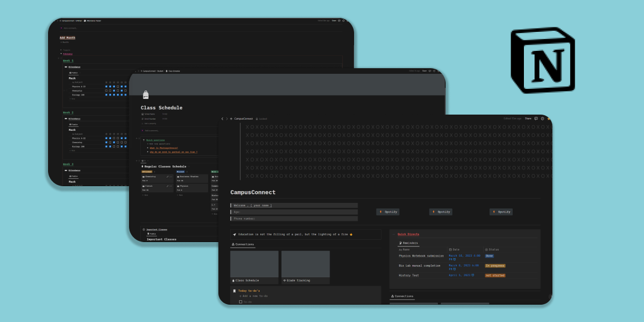Click 'Add a property' on Class Schedule page

pos(150,124)
